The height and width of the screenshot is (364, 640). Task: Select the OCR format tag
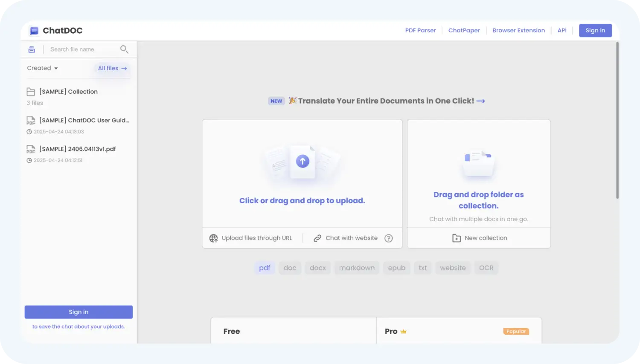486,268
